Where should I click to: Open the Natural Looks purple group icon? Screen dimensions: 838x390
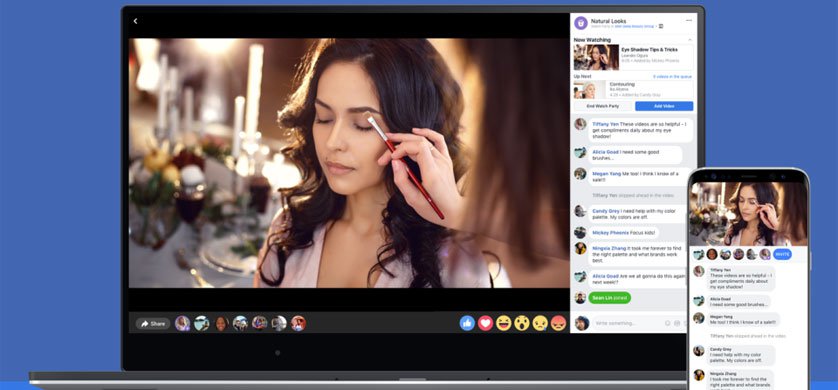click(x=581, y=23)
